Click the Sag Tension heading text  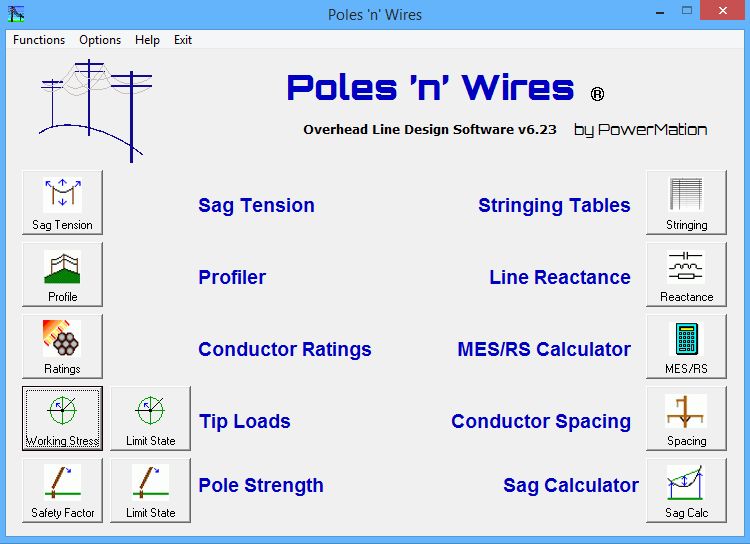pyautogui.click(x=256, y=206)
